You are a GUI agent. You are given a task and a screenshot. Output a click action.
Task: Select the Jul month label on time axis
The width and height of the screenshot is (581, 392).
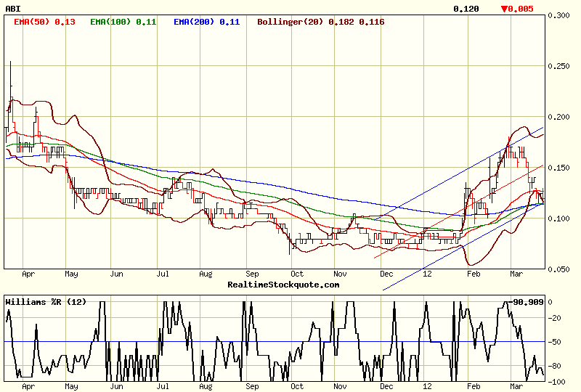(163, 275)
